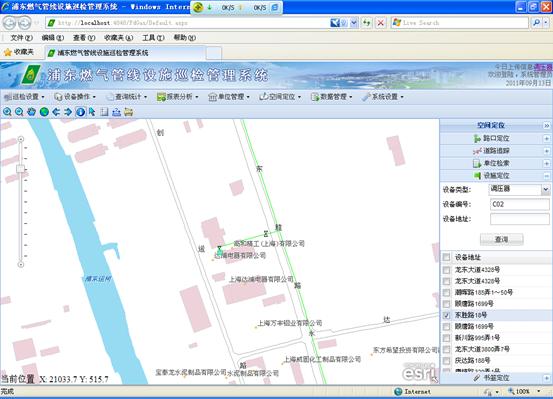Viewport: 553px width, 399px height.
Task: Go to next map extent arrow
Action: tap(68, 112)
